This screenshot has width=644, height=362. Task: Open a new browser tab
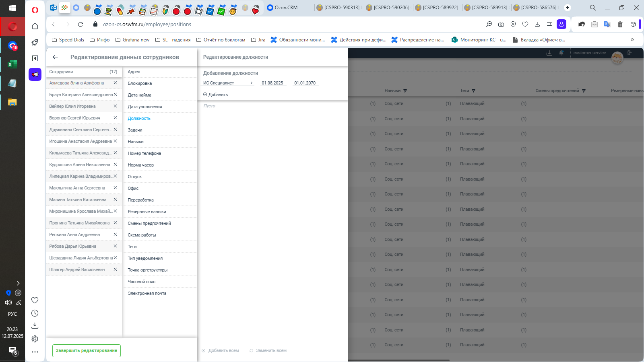click(x=568, y=7)
